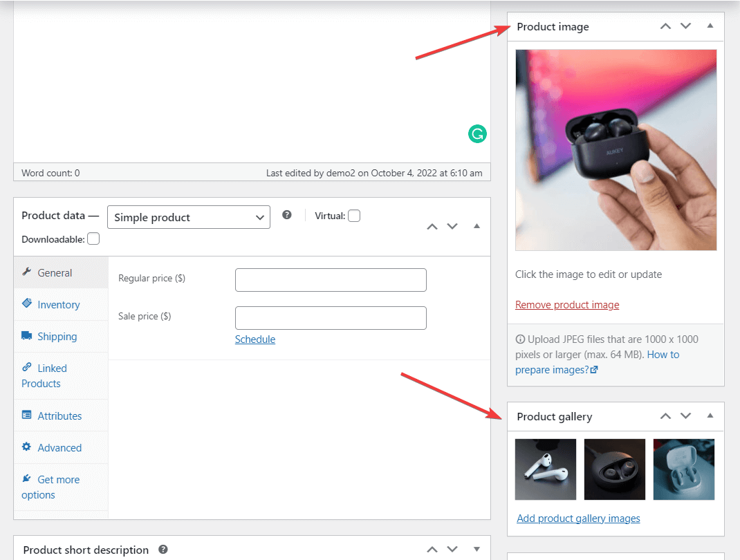Expand the Product short description panel
The height and width of the screenshot is (560, 740).
(x=477, y=549)
